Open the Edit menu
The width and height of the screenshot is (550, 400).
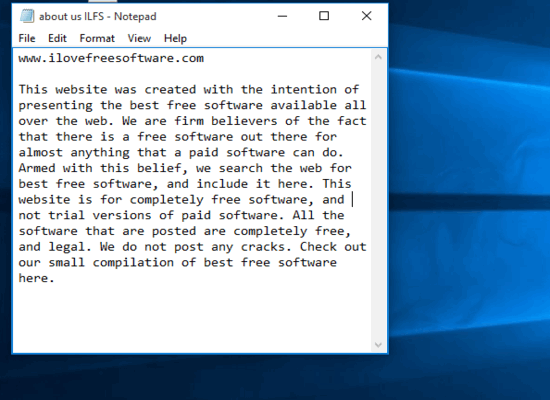point(57,38)
